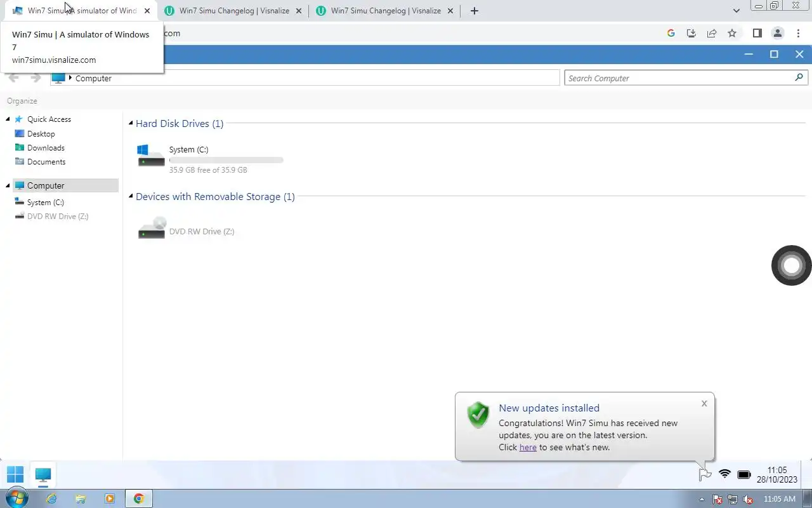Click the network tray icon

733,499
